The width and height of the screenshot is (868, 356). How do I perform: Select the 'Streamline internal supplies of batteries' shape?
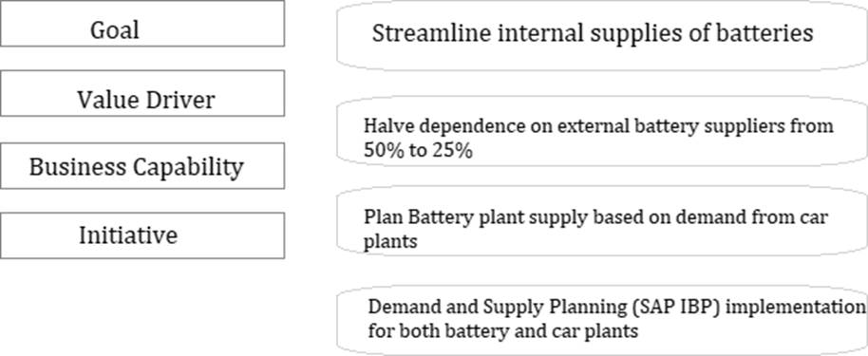[x=602, y=35]
